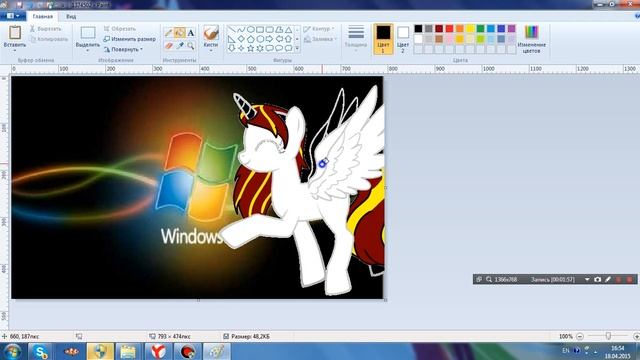The width and height of the screenshot is (640, 360).
Task: Pick the straight Line shape
Action: tap(232, 30)
